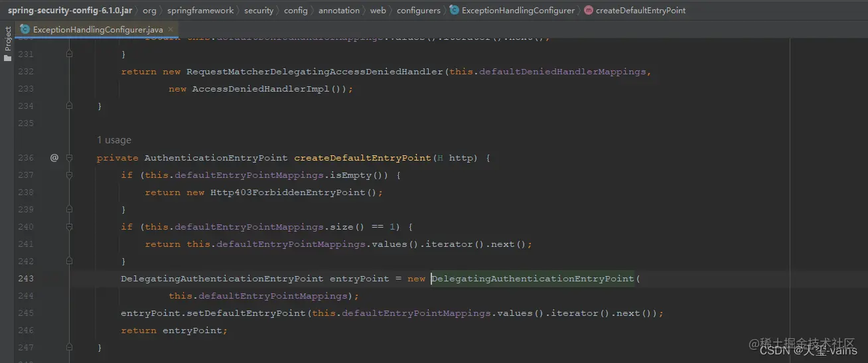Click the configurers breadcrumb segment

click(419, 11)
